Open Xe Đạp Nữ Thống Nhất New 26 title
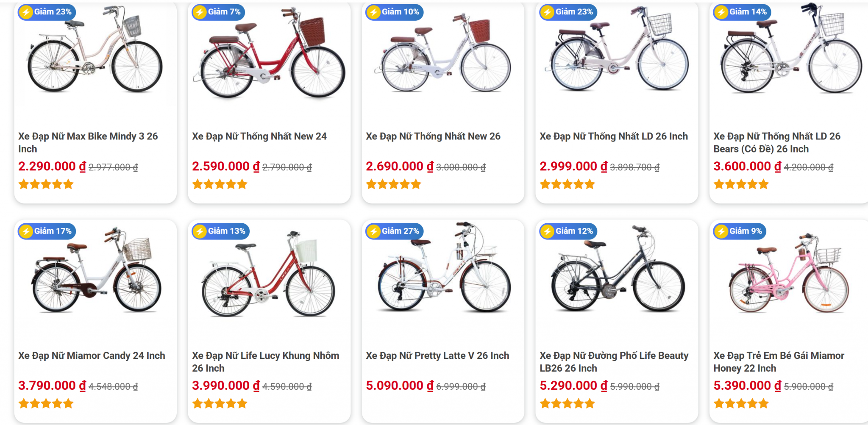This screenshot has width=868, height=425. (433, 136)
